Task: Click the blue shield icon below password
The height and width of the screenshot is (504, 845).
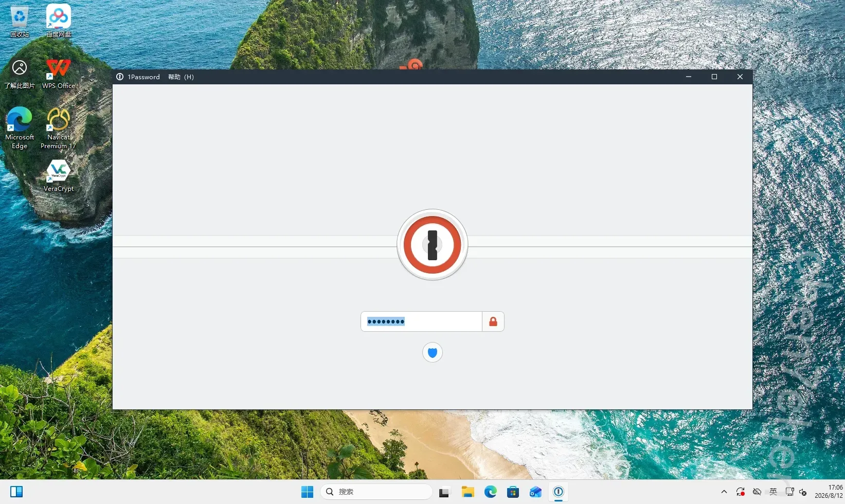Action: pyautogui.click(x=433, y=352)
